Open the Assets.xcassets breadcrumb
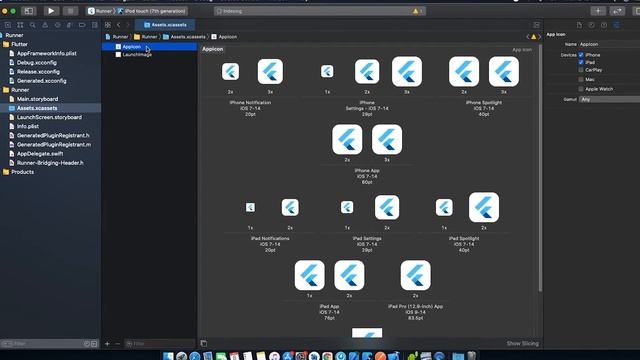The height and width of the screenshot is (360, 640). click(x=184, y=37)
